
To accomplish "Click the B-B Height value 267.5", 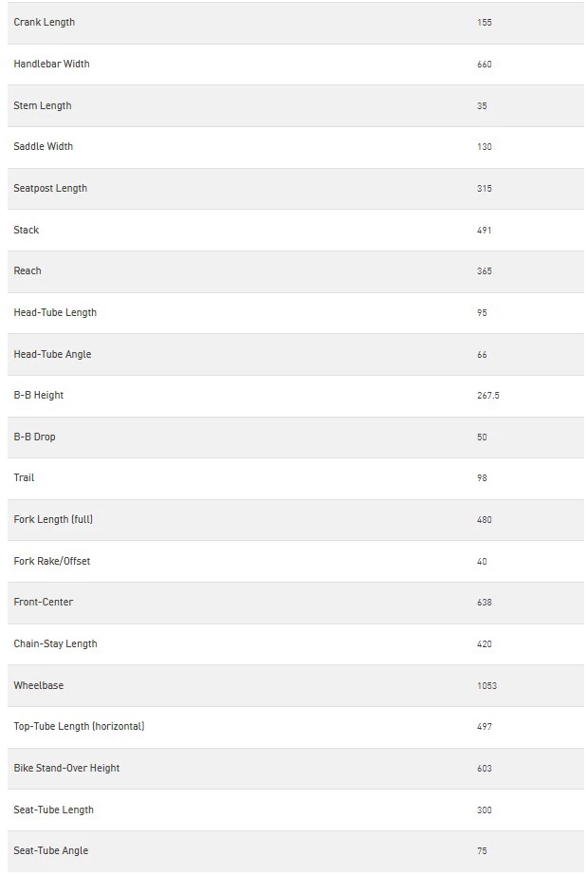I will tap(488, 396).
